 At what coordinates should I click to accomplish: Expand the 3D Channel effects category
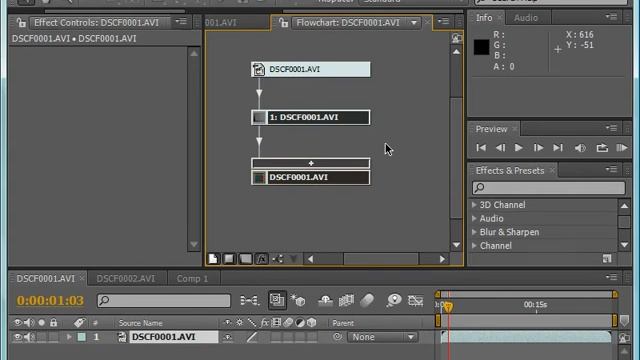[x=474, y=204]
